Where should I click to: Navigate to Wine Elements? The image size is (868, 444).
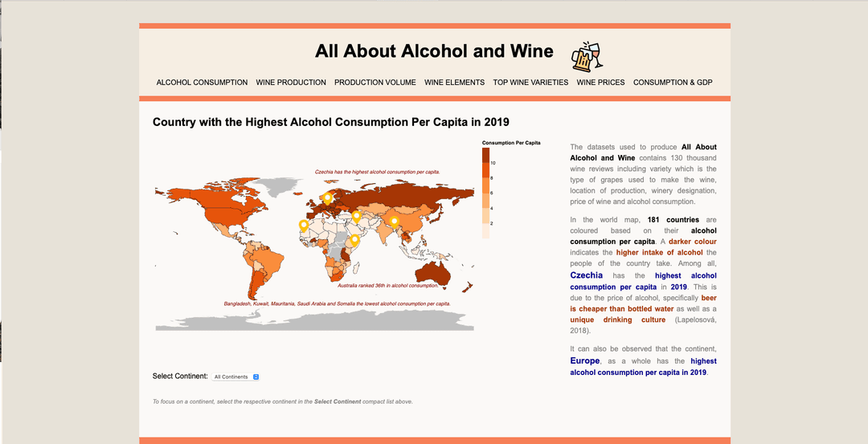pyautogui.click(x=454, y=83)
